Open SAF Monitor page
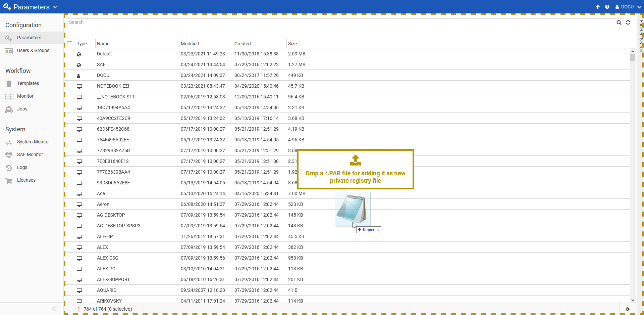This screenshot has width=644, height=315. point(30,154)
